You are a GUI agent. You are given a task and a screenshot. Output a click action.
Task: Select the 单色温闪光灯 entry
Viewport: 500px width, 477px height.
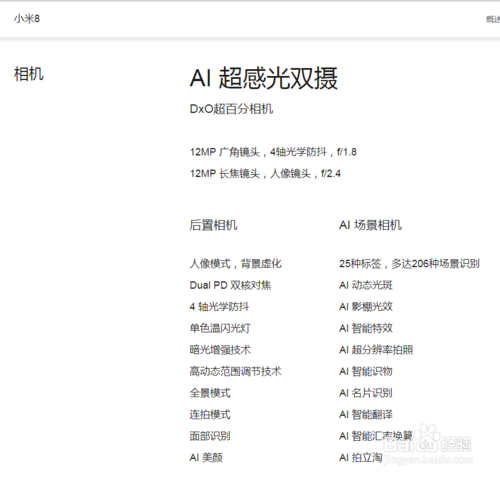click(220, 328)
